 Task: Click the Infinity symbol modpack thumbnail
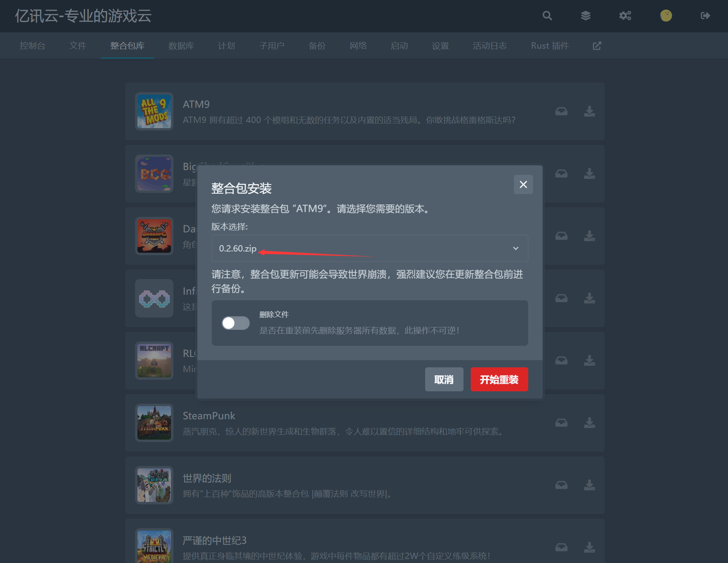(154, 298)
